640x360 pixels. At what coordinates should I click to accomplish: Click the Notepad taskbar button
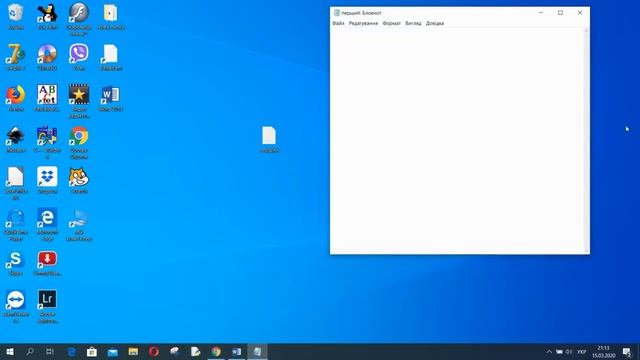click(257, 351)
